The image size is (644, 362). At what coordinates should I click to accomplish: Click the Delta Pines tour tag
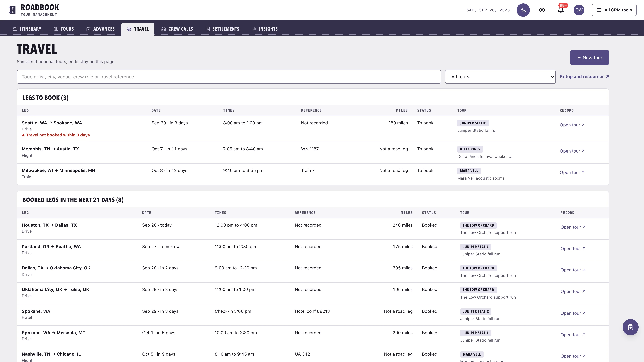coord(470,149)
